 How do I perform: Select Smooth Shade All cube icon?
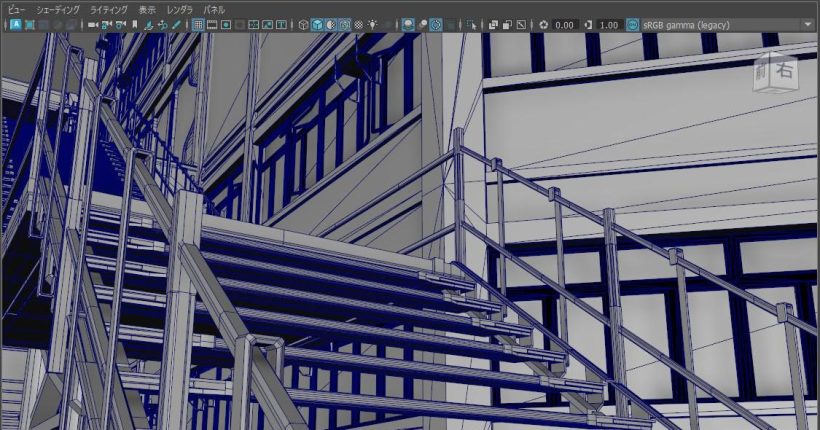[x=317, y=25]
